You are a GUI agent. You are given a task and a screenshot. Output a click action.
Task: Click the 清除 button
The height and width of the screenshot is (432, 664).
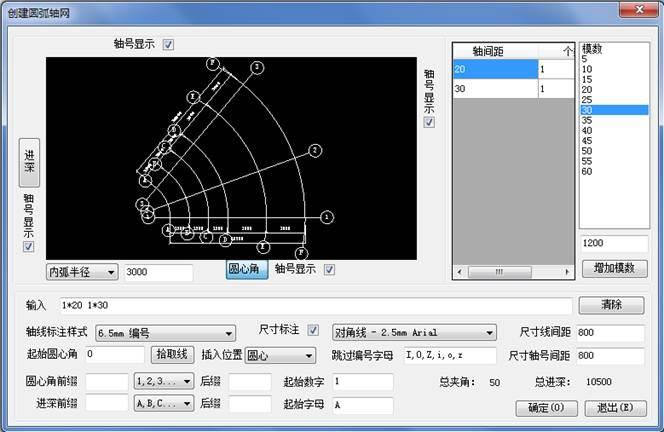612,304
